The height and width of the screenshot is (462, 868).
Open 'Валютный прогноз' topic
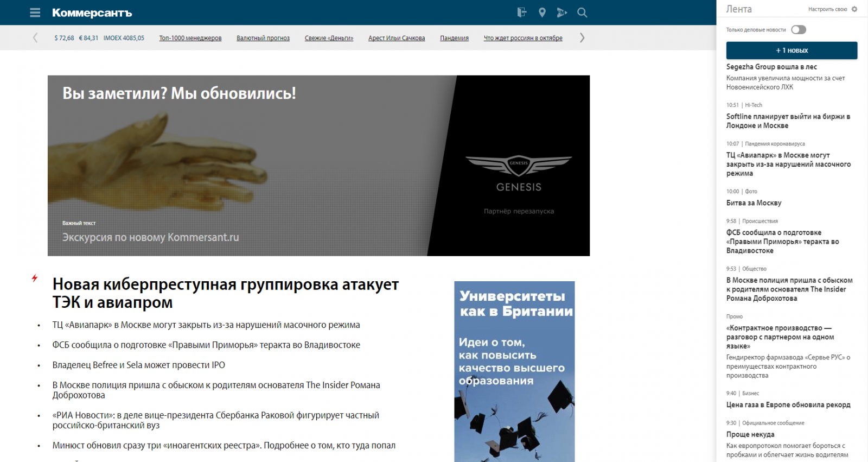point(263,38)
